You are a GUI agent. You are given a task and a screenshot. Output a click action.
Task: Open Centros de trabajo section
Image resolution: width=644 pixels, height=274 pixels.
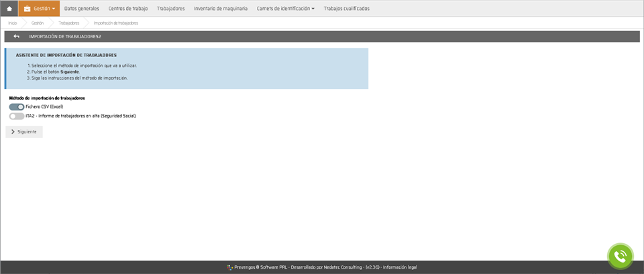coord(127,8)
